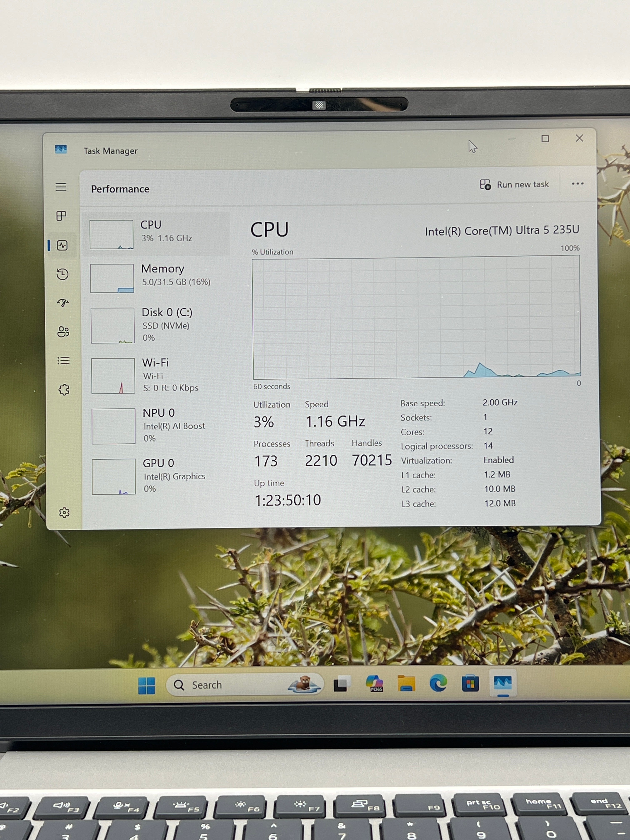630x840 pixels.
Task: Click Run new task button label
Action: coord(523,185)
